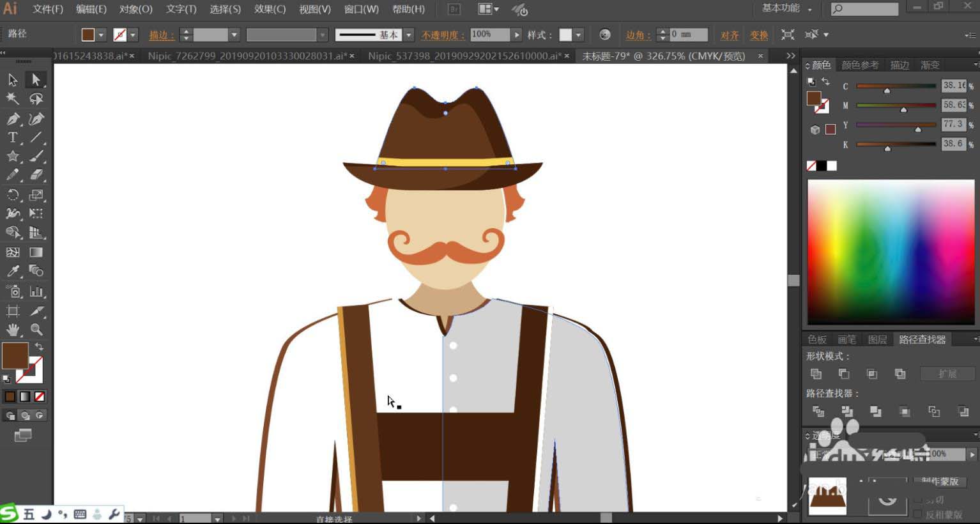The height and width of the screenshot is (524, 980).
Task: Activate the Zoom magnifier tool
Action: (x=36, y=330)
